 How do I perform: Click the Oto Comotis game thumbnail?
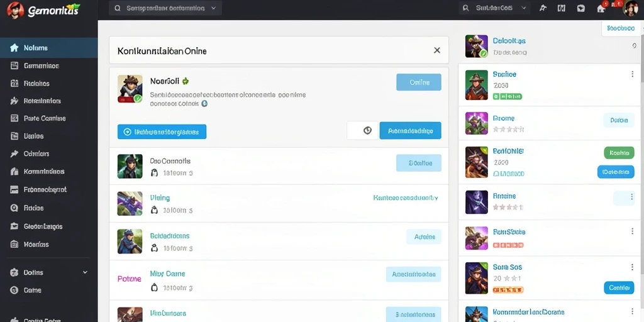pos(130,166)
